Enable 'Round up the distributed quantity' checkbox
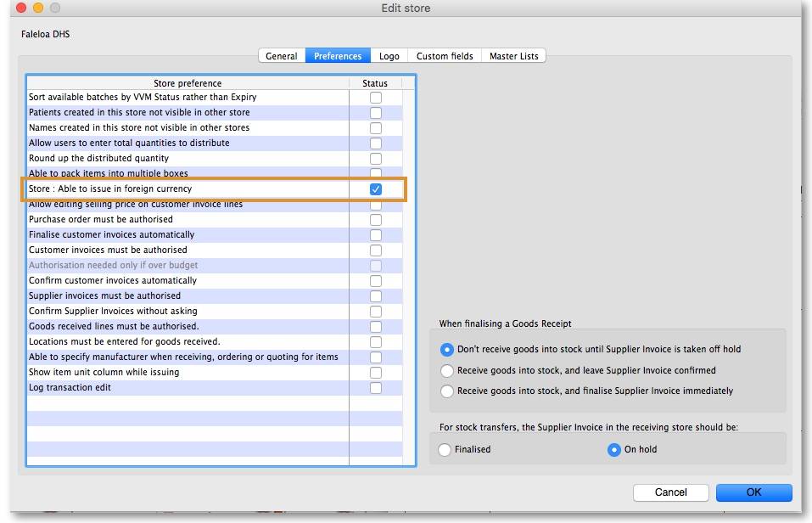Image resolution: width=812 pixels, height=523 pixels. (375, 159)
